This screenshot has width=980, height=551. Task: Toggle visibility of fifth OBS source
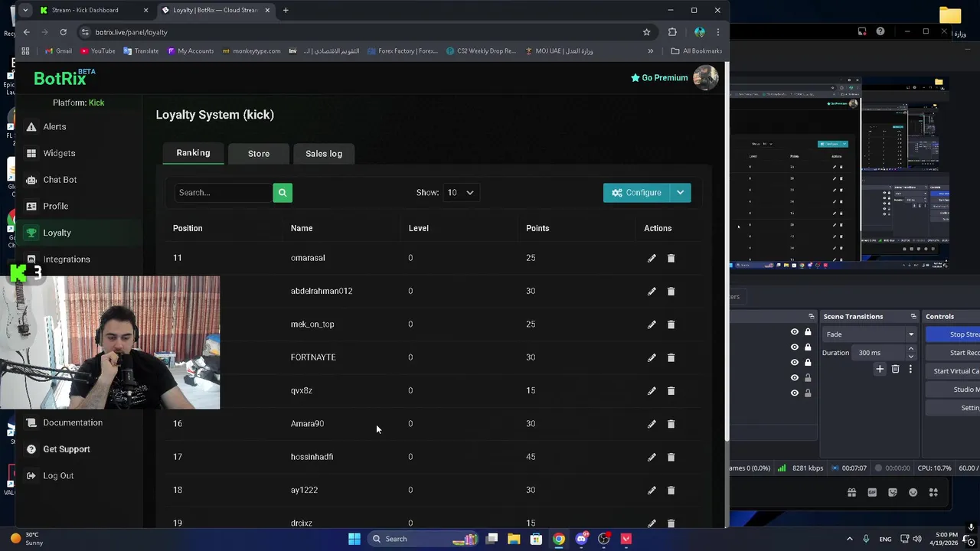794,393
